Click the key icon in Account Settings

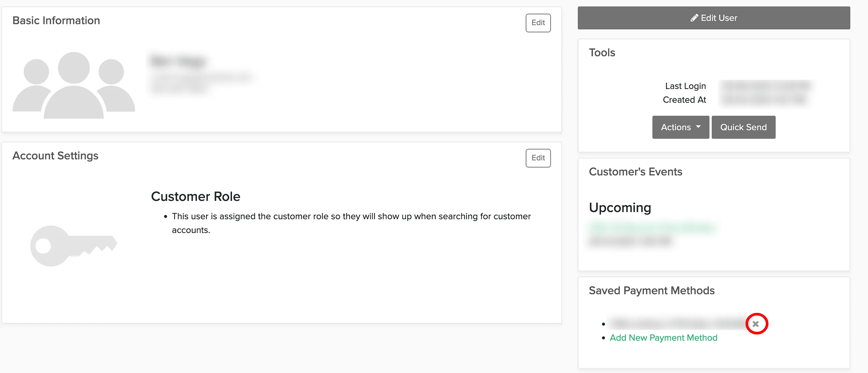point(74,246)
